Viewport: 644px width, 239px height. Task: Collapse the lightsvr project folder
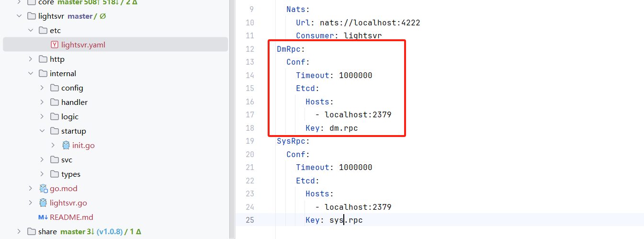point(19,16)
